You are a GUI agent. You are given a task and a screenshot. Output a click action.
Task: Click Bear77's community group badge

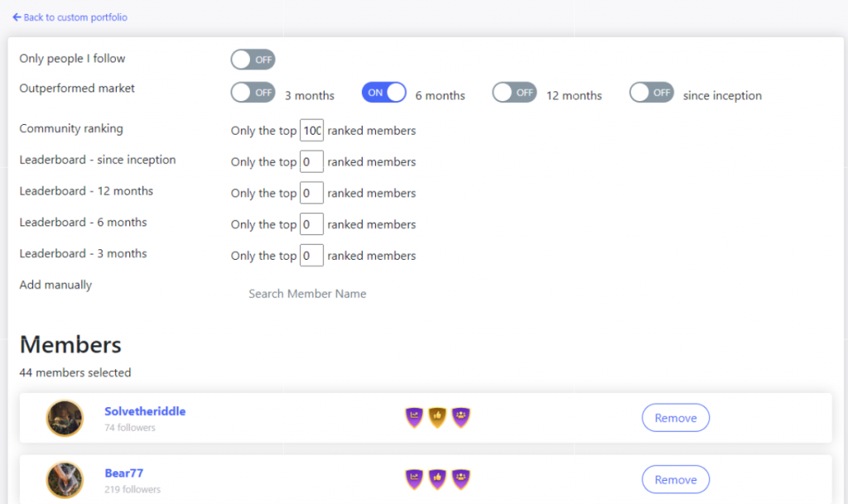(x=460, y=479)
